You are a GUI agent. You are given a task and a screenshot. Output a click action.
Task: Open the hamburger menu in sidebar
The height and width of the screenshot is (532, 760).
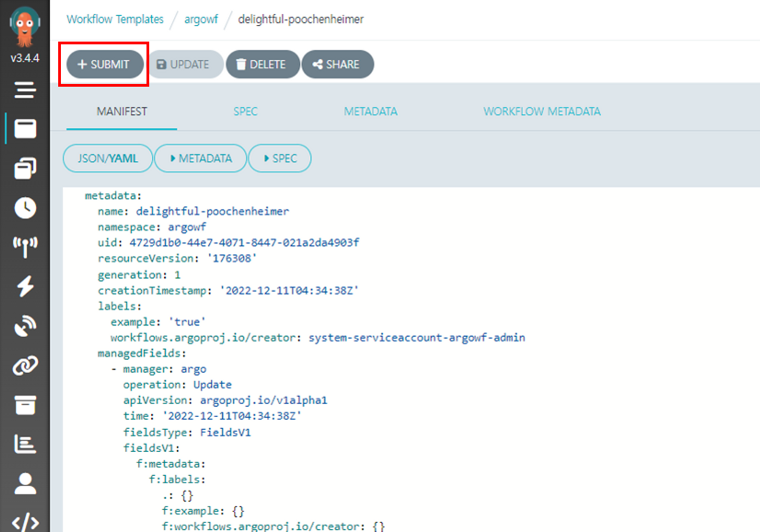pyautogui.click(x=25, y=90)
